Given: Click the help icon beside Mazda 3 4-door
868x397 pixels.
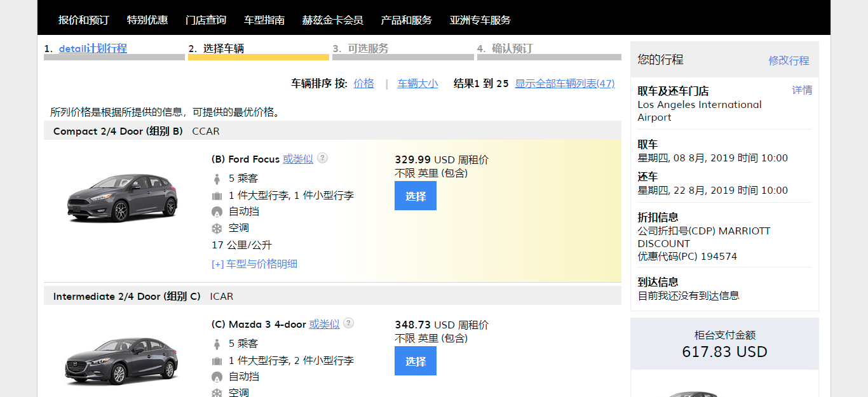Looking at the screenshot, I should coord(348,323).
